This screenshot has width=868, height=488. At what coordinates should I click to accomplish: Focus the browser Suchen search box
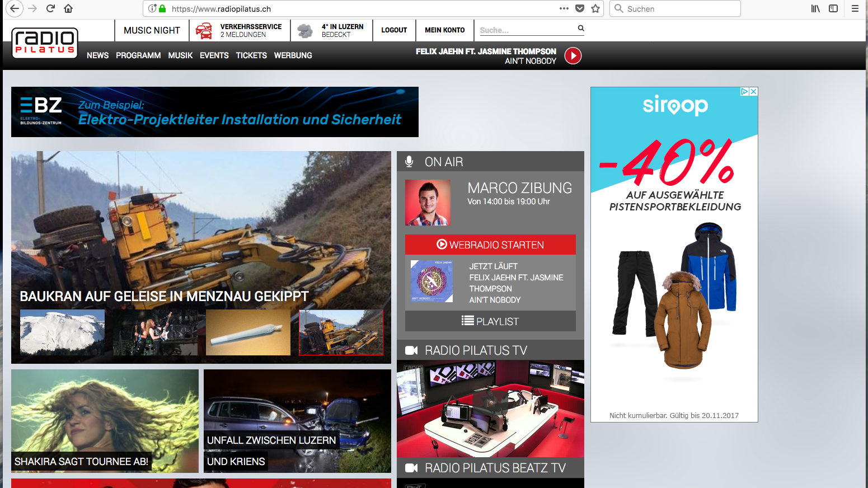coord(675,8)
